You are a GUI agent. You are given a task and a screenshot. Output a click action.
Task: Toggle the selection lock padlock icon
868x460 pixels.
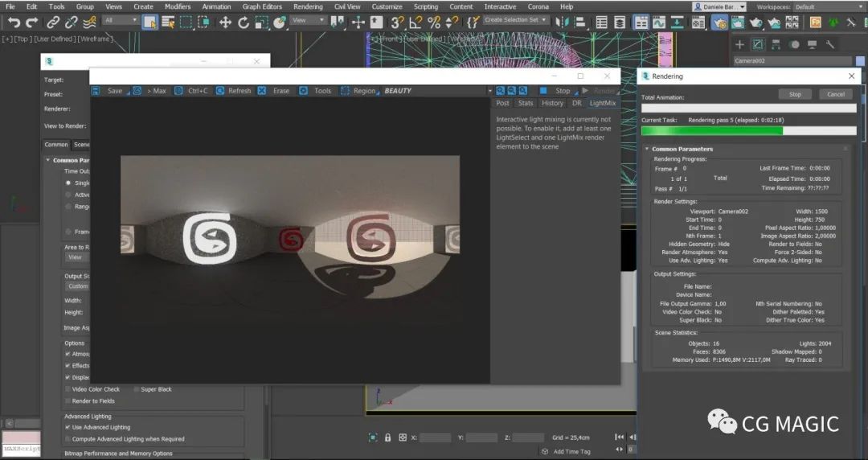pos(387,437)
